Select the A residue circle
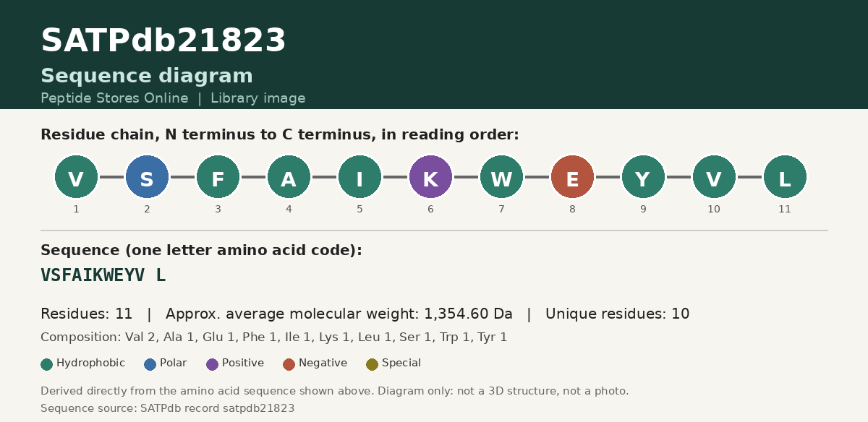The image size is (868, 422). (289, 177)
